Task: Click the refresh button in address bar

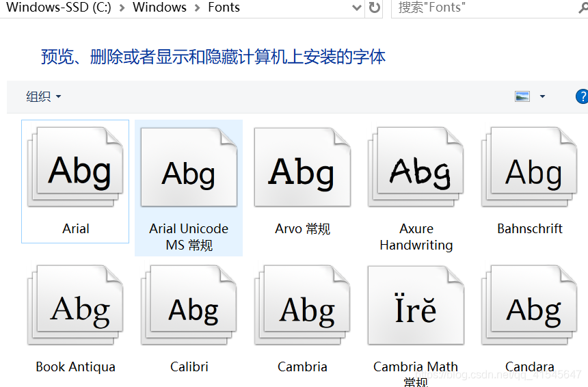Action: click(374, 8)
